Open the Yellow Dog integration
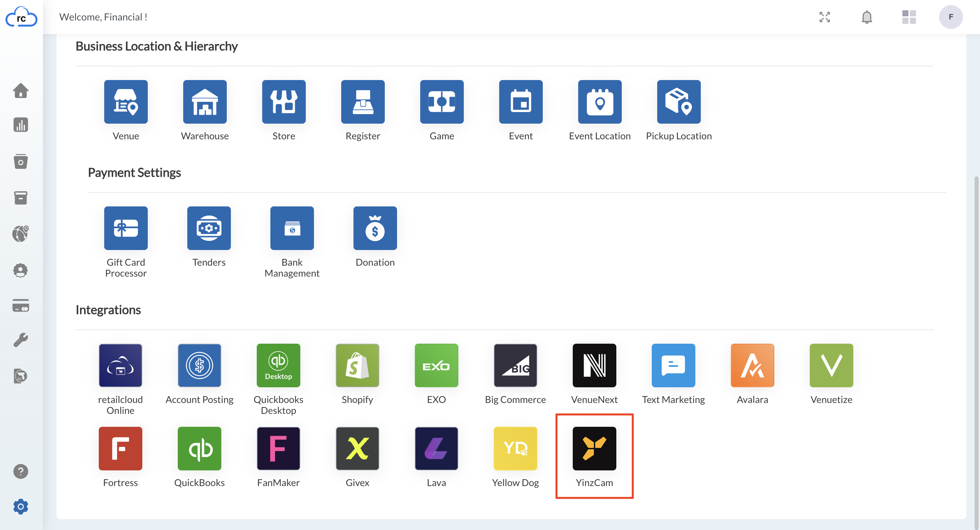Screen dimensions: 980x530 pyautogui.click(x=516, y=449)
